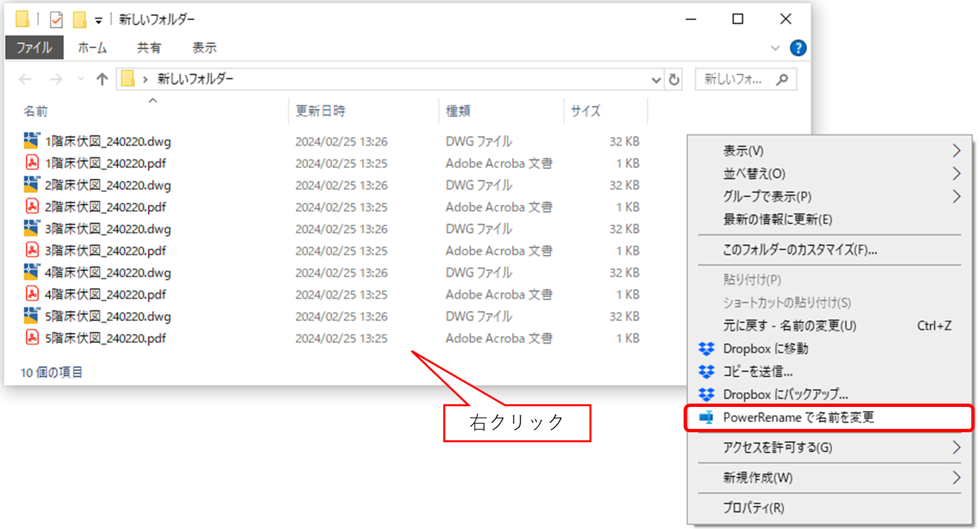Open the 共有 ribbon tab

(149, 48)
